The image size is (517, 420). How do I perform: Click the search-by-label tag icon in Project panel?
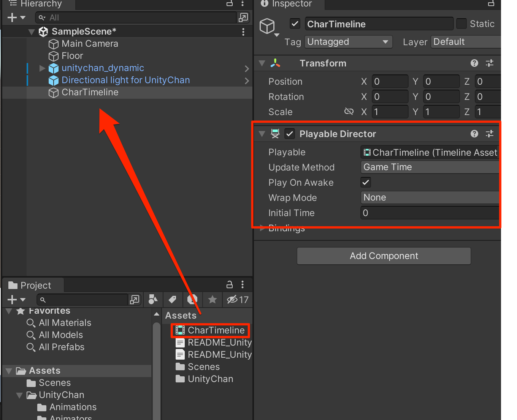[x=173, y=300]
